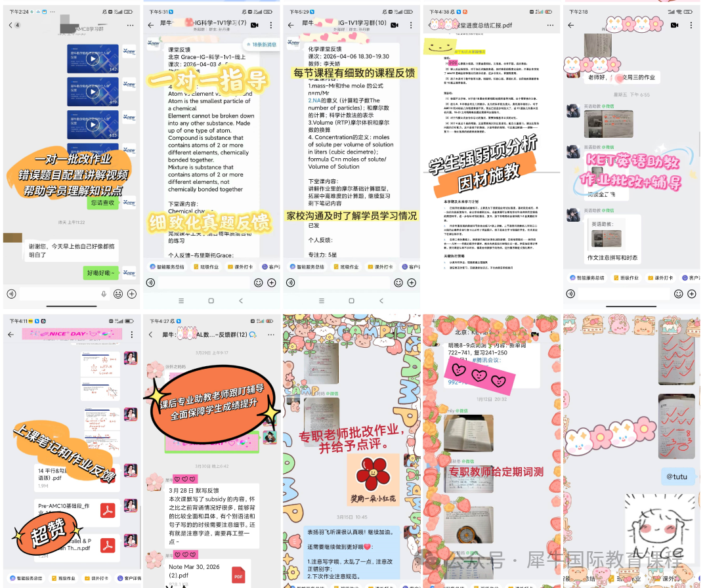Start video call in IG科学-1V1学习(7) chat

(x=255, y=26)
